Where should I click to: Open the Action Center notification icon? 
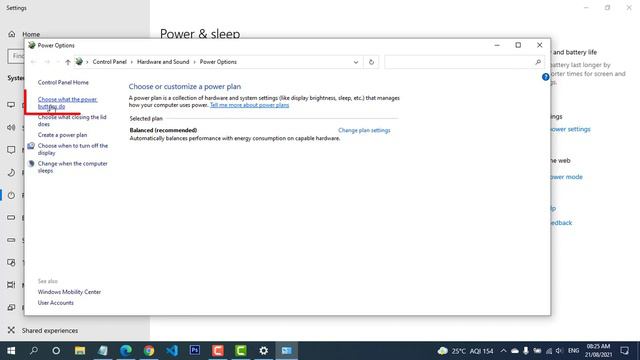[624, 351]
